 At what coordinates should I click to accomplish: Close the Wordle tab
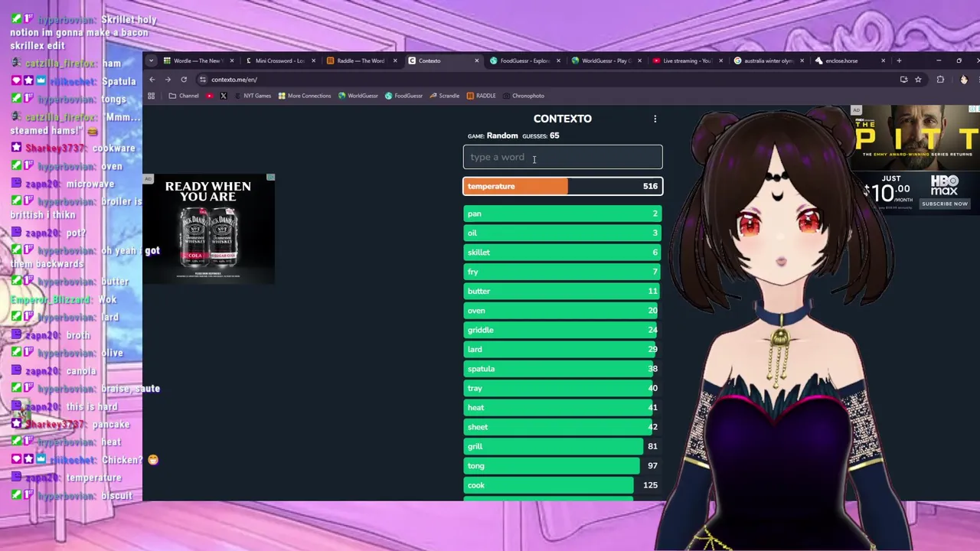pyautogui.click(x=232, y=60)
